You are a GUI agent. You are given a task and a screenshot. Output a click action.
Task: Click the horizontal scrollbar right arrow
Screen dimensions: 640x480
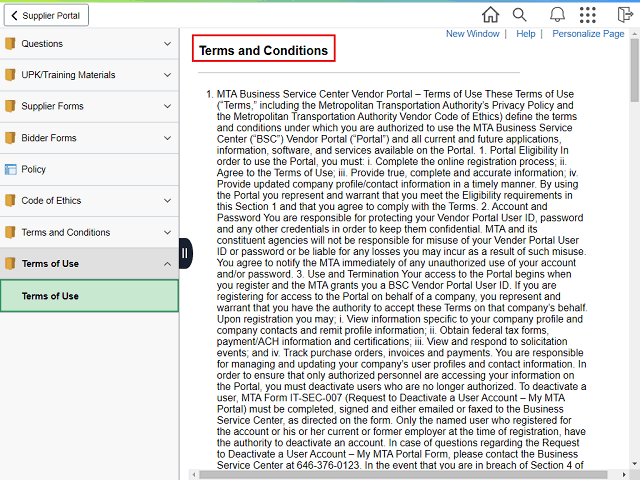[624, 475]
